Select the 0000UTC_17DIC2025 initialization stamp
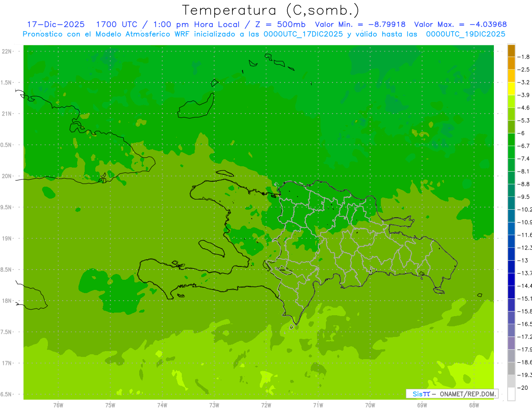Image resolution: width=532 pixels, height=411 pixels. coord(303,34)
